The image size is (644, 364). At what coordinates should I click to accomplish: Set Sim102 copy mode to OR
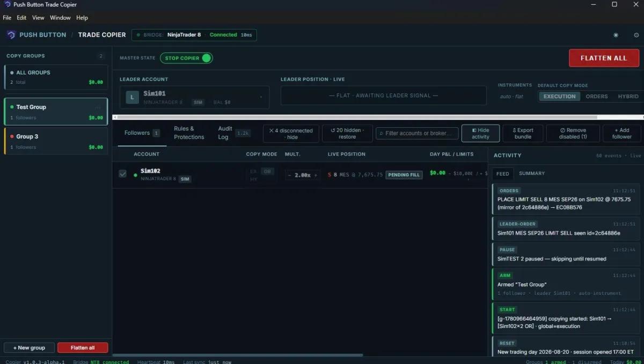tap(267, 171)
